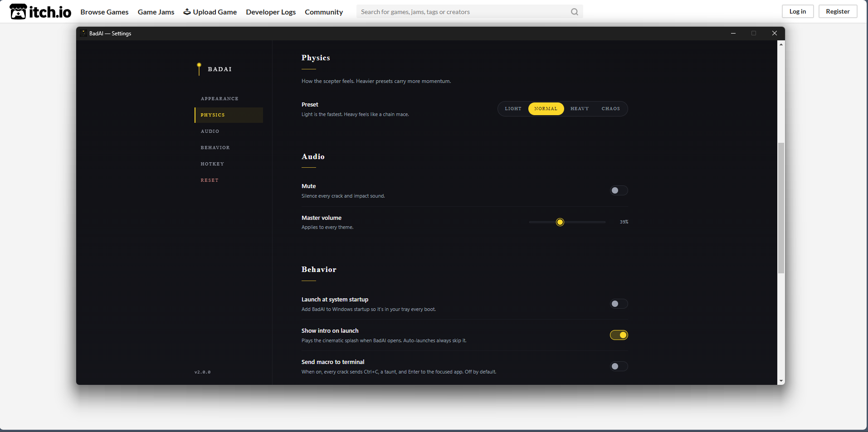Open Developer Logs
This screenshot has height=432, width=868.
[x=271, y=12]
